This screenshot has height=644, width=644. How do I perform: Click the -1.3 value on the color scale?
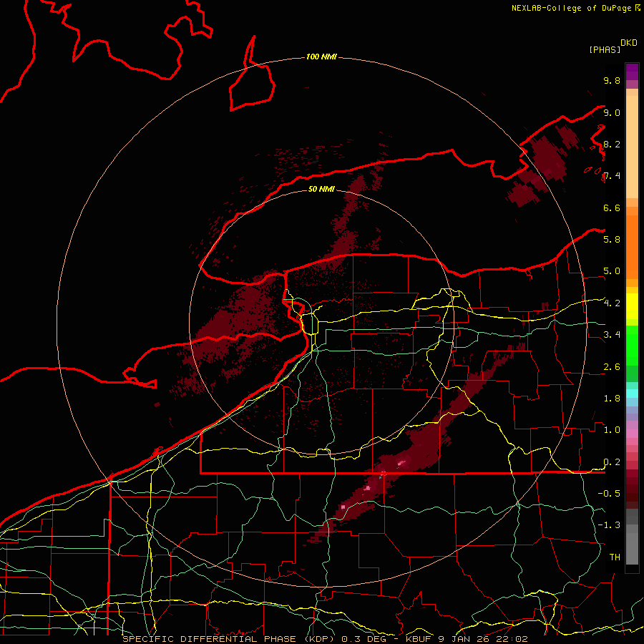609,525
